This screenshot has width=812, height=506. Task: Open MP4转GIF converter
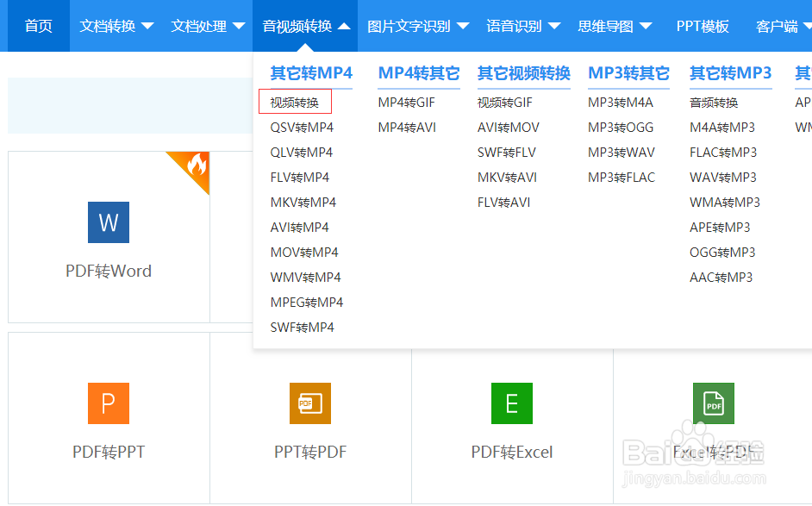(x=407, y=103)
